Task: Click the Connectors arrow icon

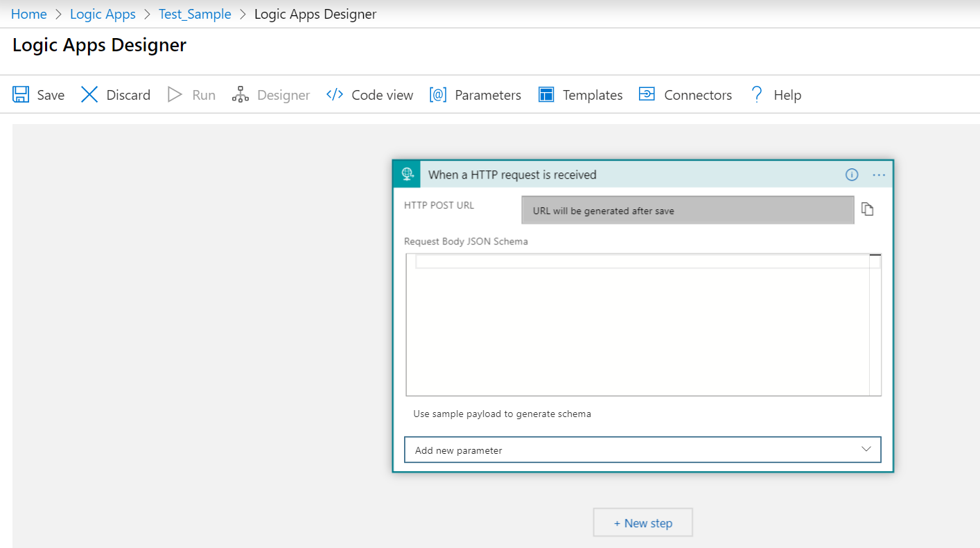Action: click(x=647, y=95)
